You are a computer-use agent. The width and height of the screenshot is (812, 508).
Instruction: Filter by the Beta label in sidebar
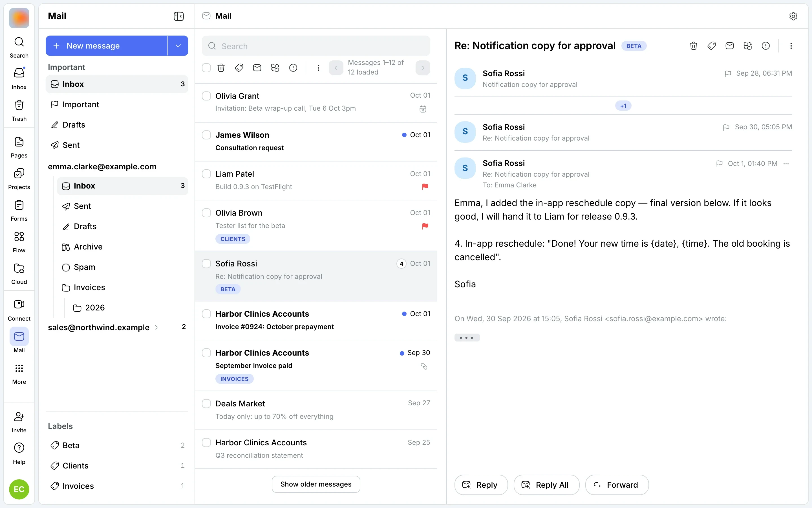117,446
